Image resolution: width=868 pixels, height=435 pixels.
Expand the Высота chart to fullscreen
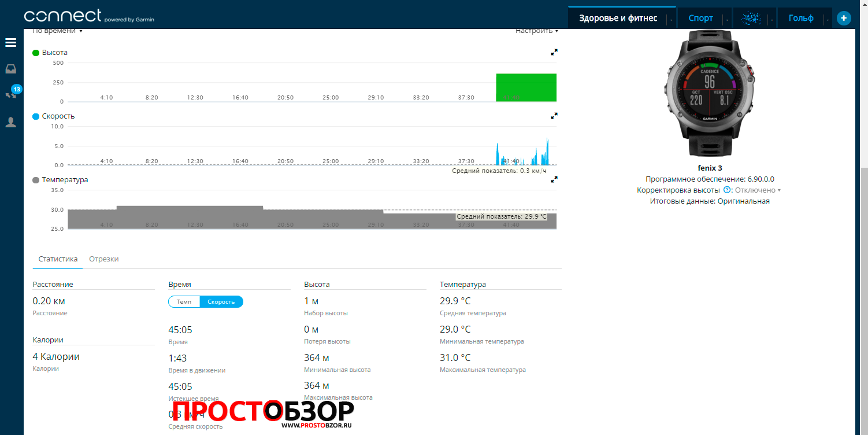point(554,52)
